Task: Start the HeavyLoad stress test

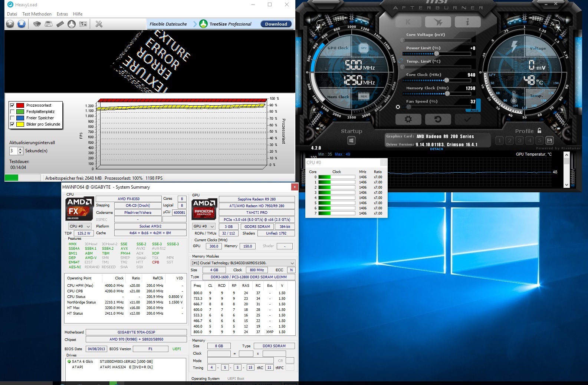Action: click(10, 24)
